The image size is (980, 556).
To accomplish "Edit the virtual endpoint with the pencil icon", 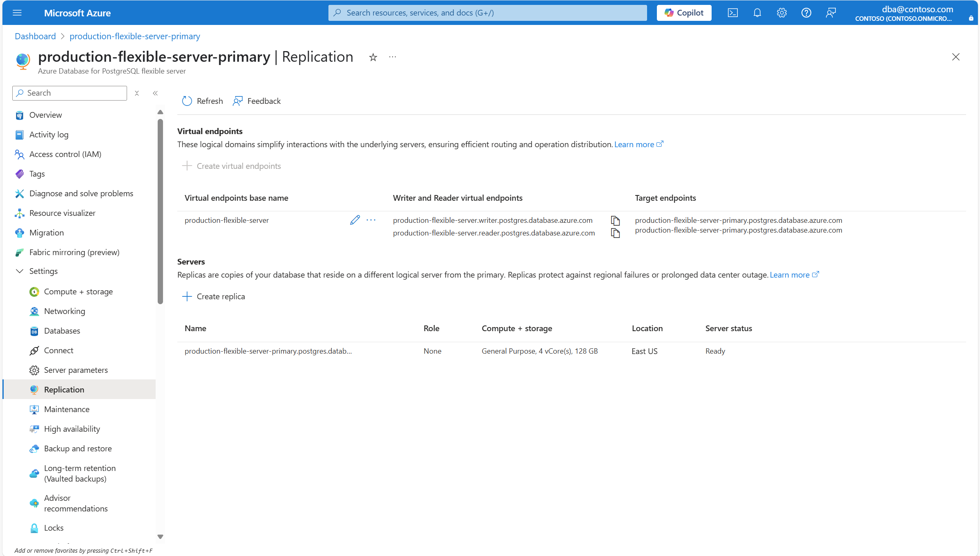I will pos(355,220).
